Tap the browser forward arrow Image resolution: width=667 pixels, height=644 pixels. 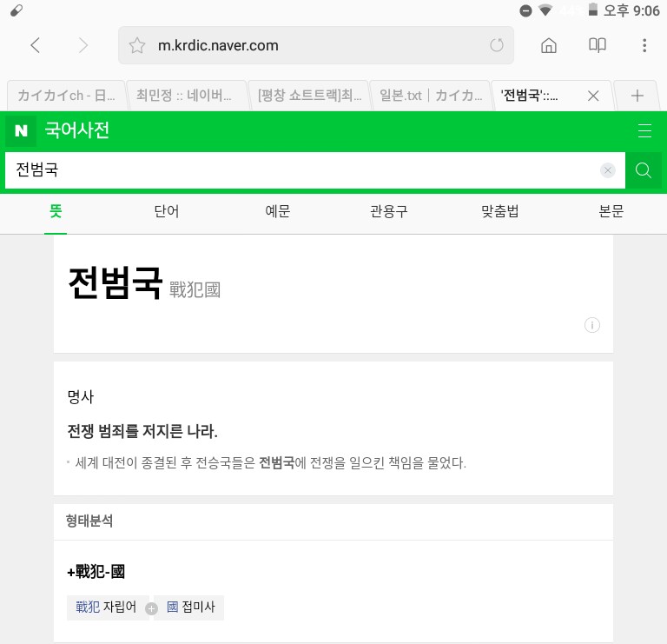point(83,45)
